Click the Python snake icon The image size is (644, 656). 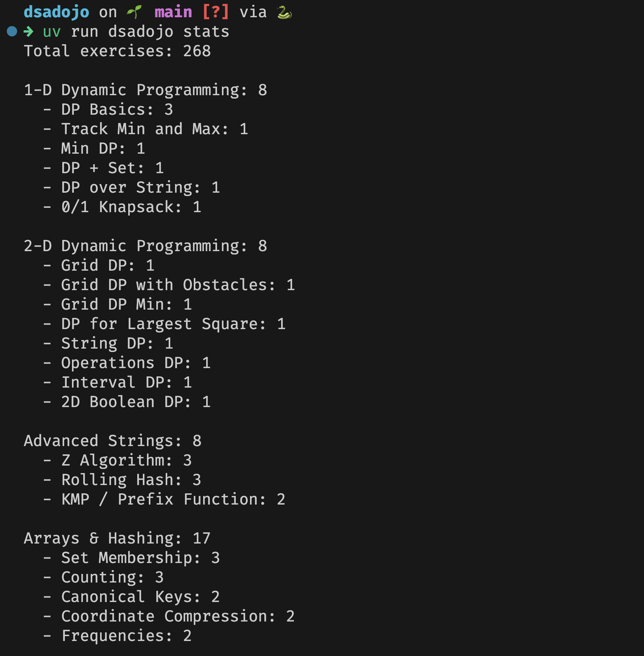click(285, 13)
